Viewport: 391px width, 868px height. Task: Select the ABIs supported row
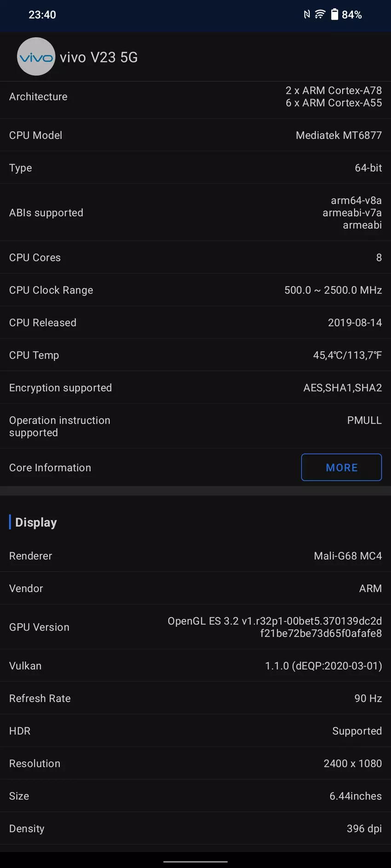[x=195, y=213]
